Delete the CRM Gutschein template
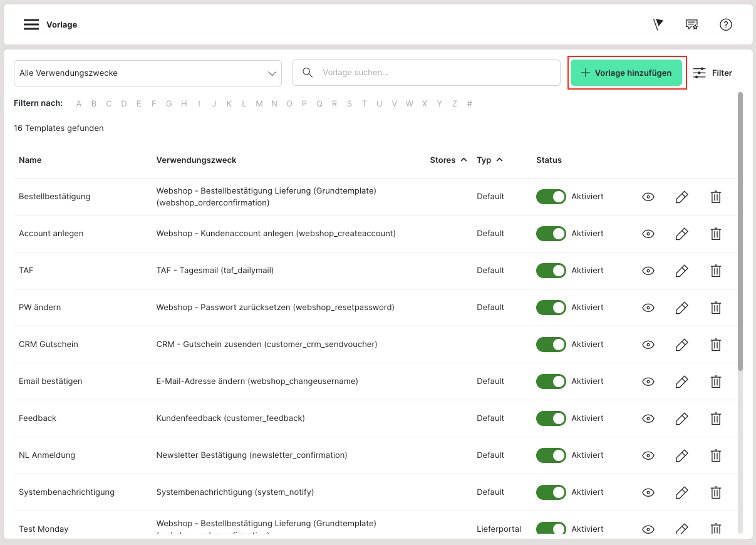 pos(715,345)
